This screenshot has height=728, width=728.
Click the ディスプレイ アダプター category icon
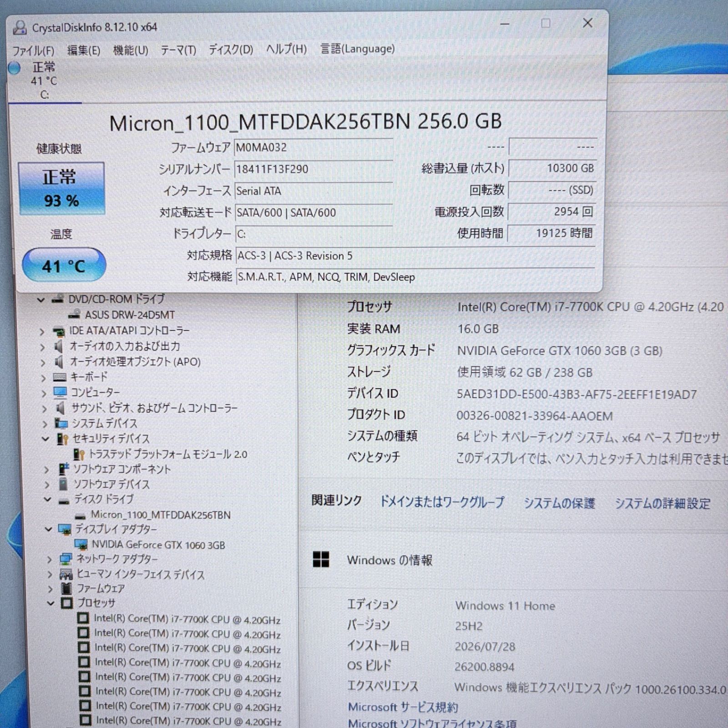[x=65, y=530]
